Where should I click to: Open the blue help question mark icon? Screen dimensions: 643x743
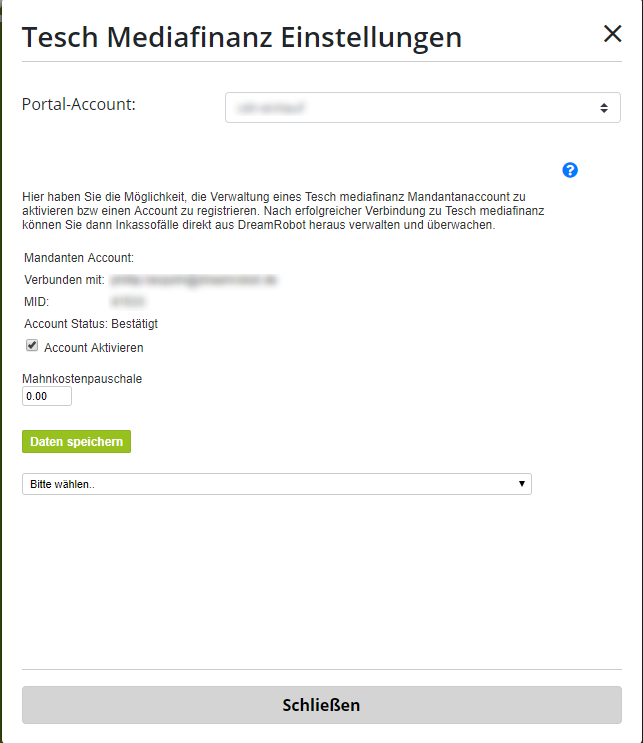(570, 170)
